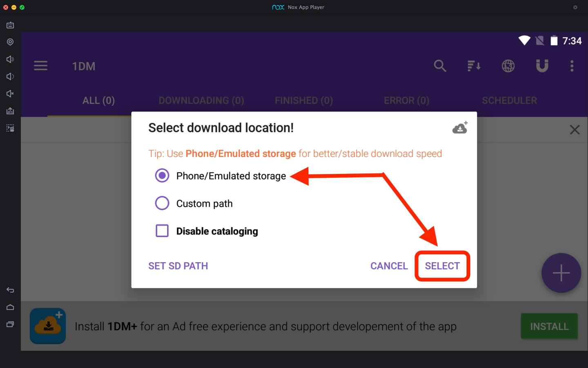Viewport: 588px width, 368px height.
Task: Open Nox virtual location icon
Action: (10, 42)
